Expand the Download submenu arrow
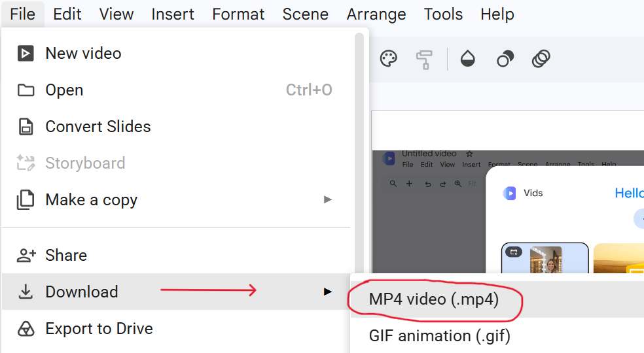The height and width of the screenshot is (353, 644). (x=327, y=292)
